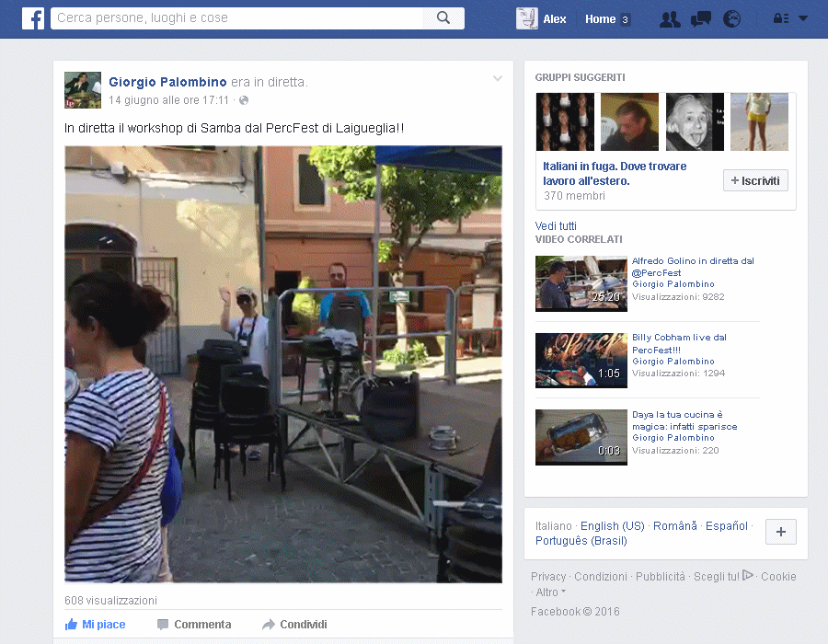Screen dimensions: 828x644
Task: Open Privacy footer link
Action: click(x=548, y=577)
